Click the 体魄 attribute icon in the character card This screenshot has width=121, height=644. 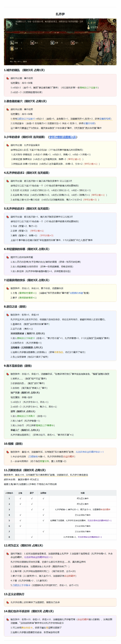[x=12, y=43]
